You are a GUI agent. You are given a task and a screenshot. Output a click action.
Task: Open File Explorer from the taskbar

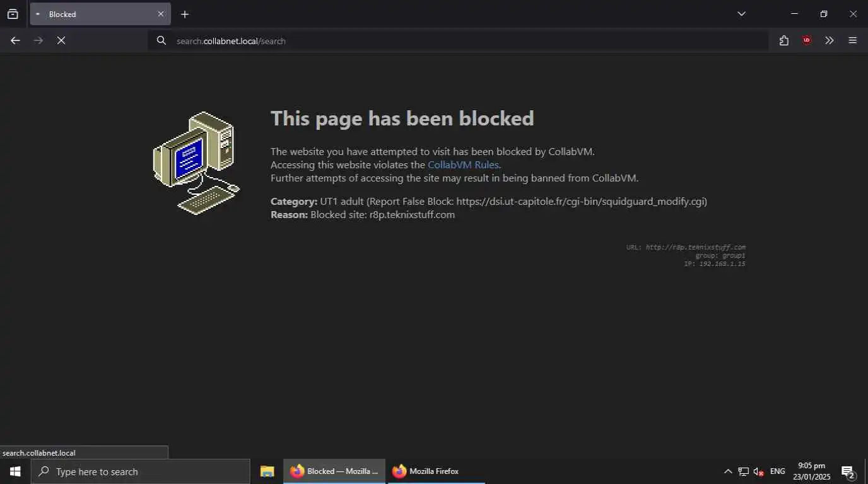tap(267, 471)
